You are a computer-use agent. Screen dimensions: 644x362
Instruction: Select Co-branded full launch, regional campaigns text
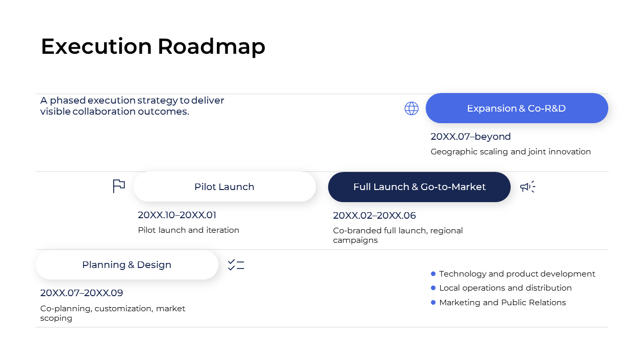[398, 235]
